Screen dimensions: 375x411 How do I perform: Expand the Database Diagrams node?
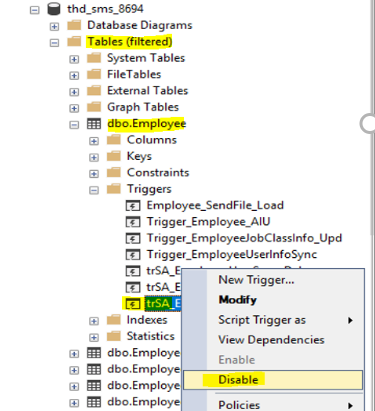pyautogui.click(x=54, y=26)
